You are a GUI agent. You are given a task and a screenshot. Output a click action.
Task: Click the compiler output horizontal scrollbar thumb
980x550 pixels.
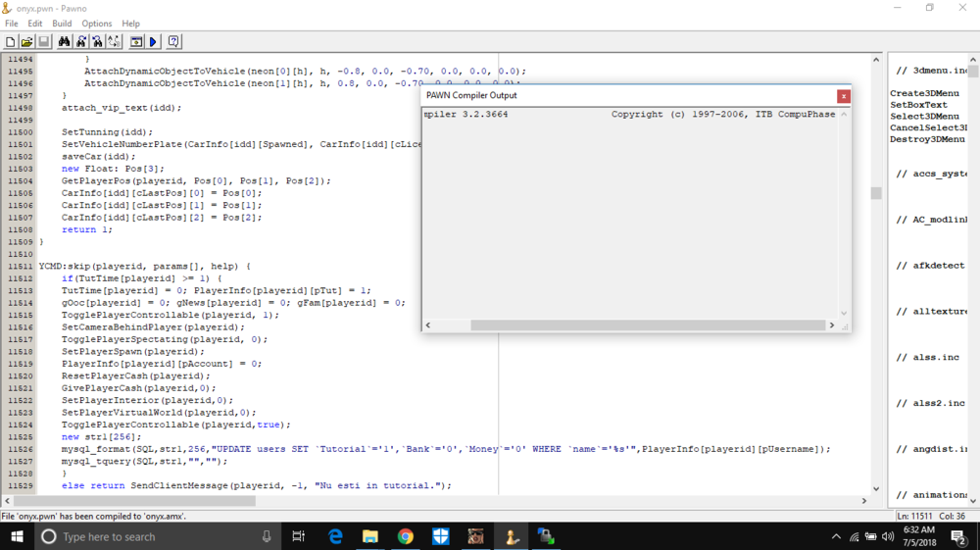(648, 325)
